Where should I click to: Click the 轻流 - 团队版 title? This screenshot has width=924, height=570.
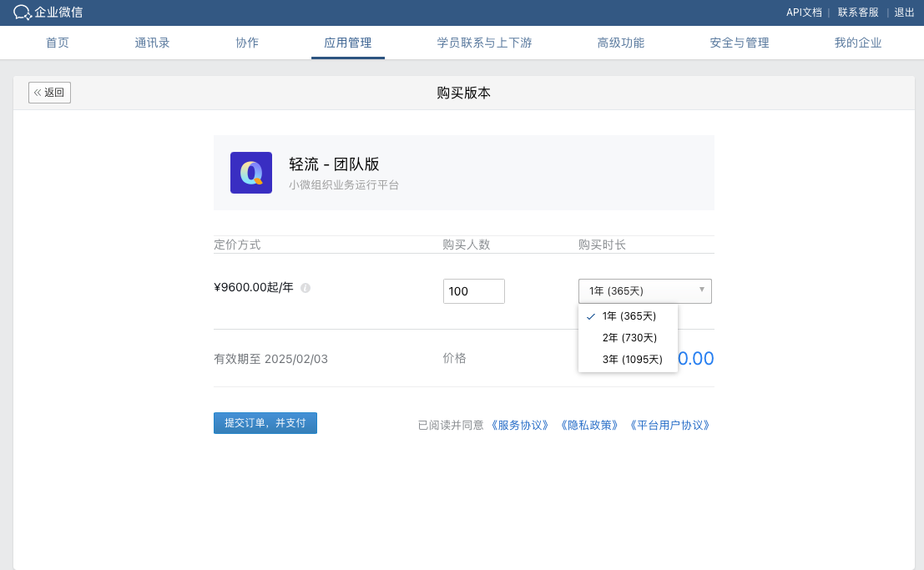click(x=334, y=164)
